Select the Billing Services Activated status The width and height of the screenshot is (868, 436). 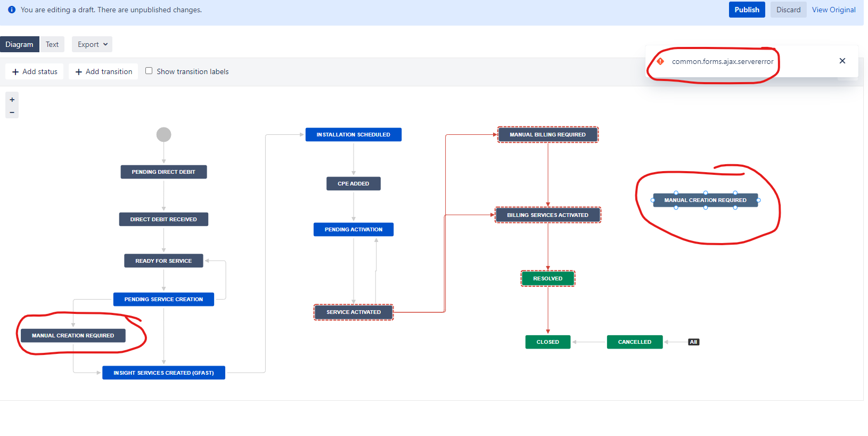(548, 215)
